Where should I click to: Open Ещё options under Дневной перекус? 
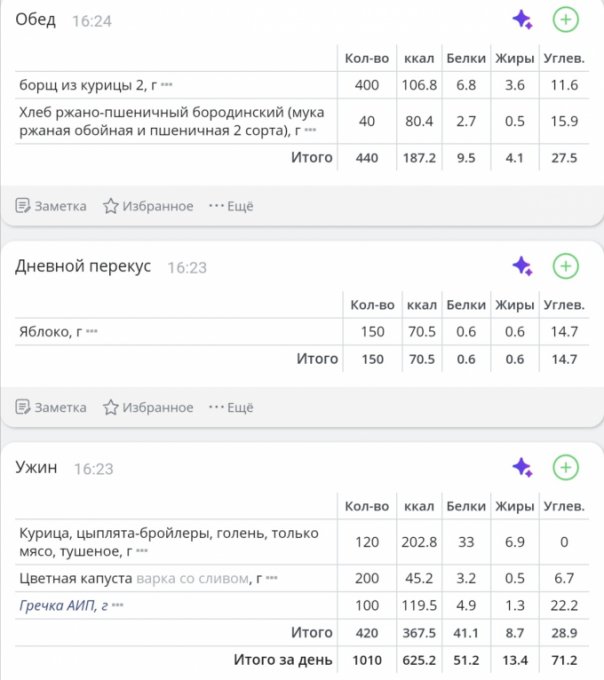(231, 407)
